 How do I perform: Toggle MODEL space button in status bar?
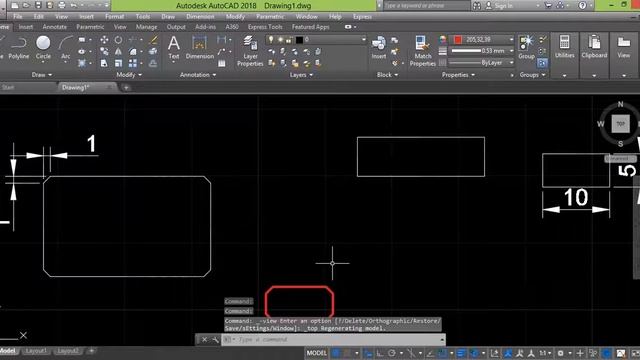[x=317, y=353]
